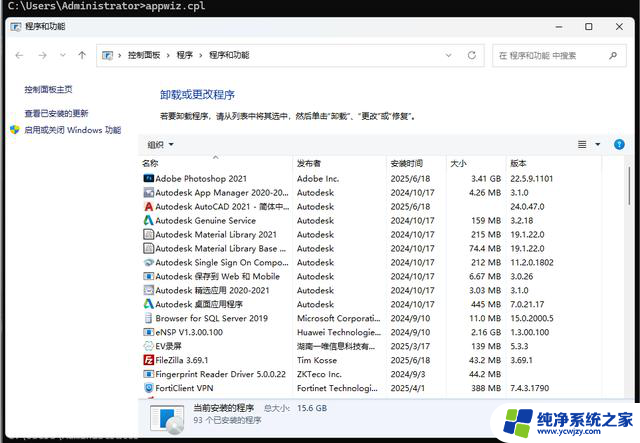Image resolution: width=640 pixels, height=443 pixels.
Task: Click the Tim Kosse publisher cell
Action: point(317,360)
